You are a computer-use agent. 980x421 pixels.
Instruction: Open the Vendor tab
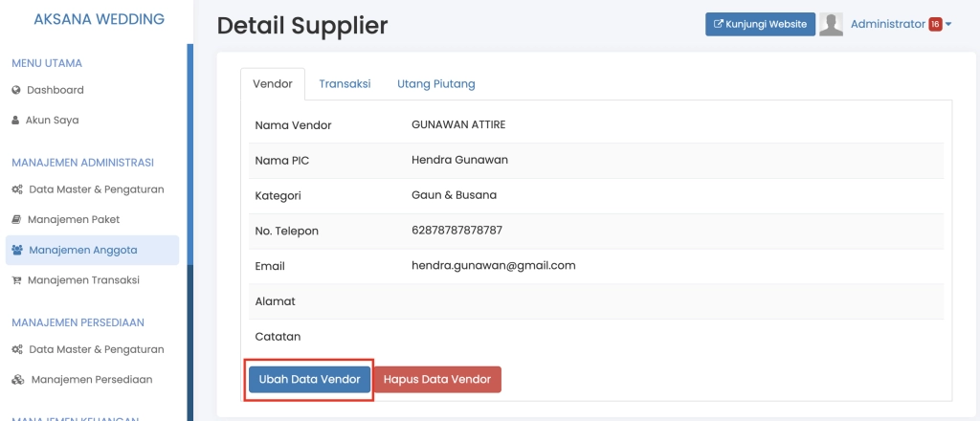(x=273, y=83)
